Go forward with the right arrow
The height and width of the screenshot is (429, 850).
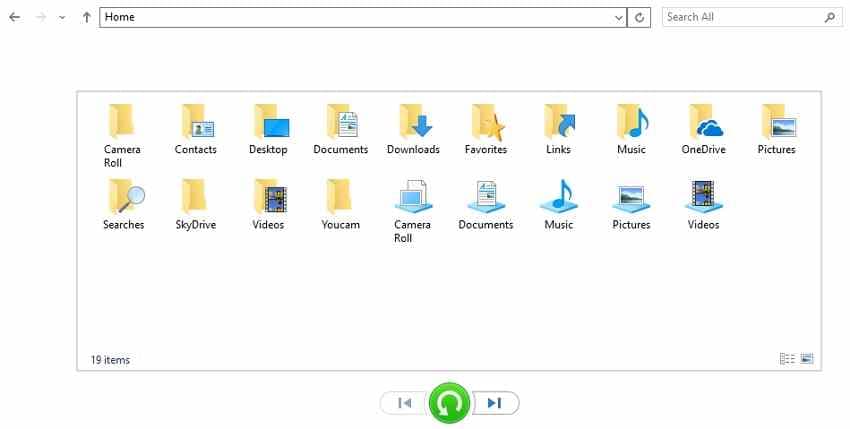tap(41, 17)
